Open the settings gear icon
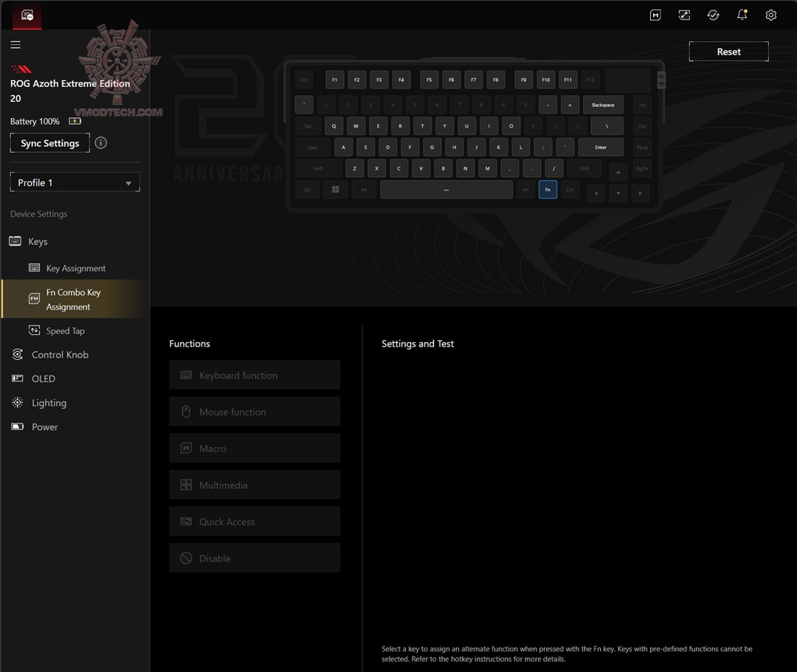The image size is (797, 672). [770, 15]
